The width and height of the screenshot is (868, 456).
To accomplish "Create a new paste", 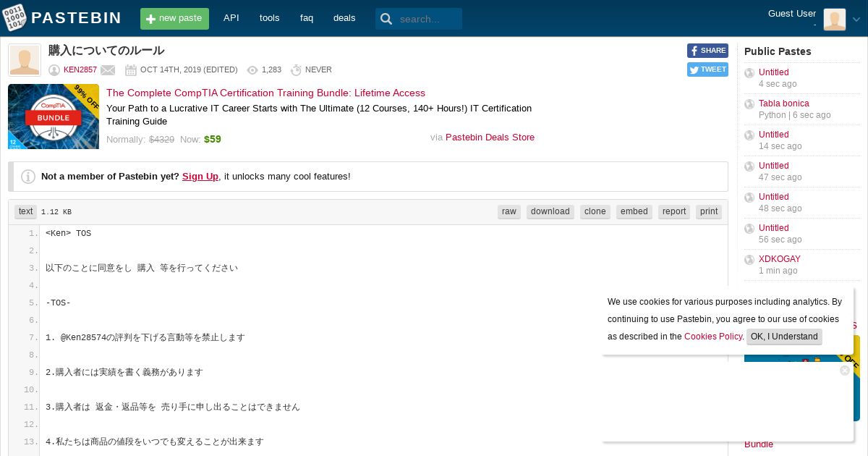I will [x=174, y=19].
